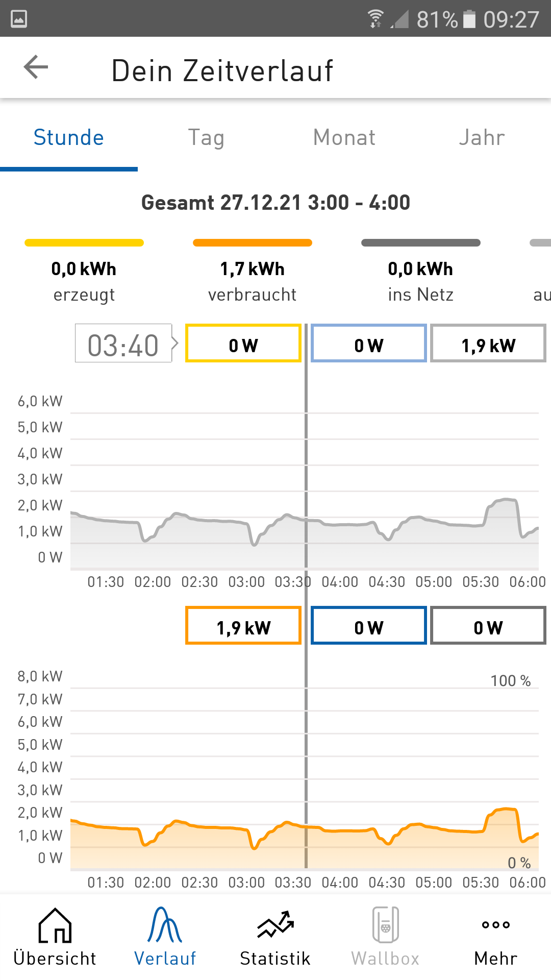Switch to the Jahr tab
This screenshot has width=551, height=980.
pyautogui.click(x=482, y=138)
